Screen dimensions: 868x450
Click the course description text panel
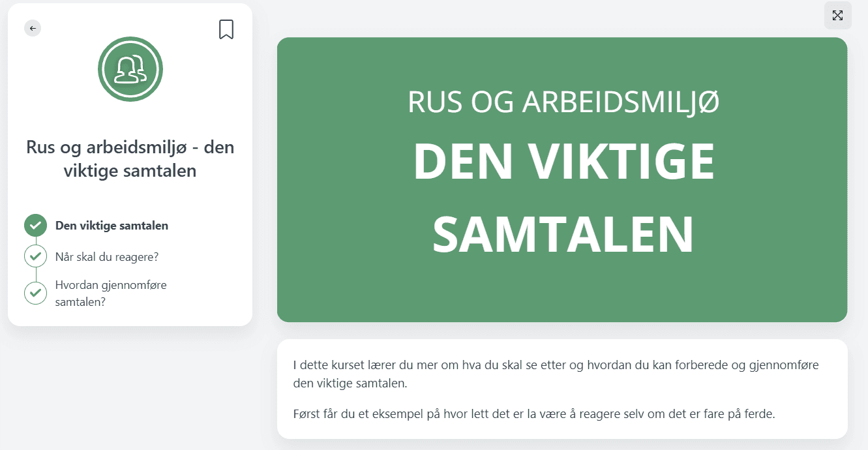click(x=562, y=389)
